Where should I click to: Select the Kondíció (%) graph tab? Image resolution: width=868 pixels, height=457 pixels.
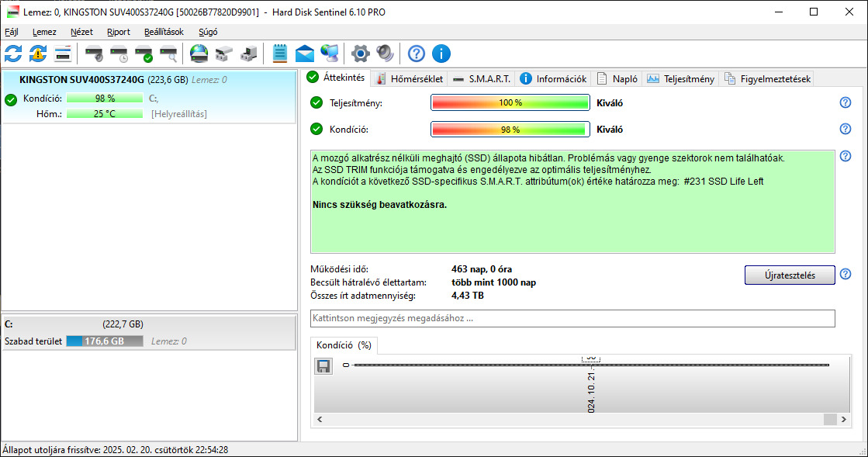[344, 345]
